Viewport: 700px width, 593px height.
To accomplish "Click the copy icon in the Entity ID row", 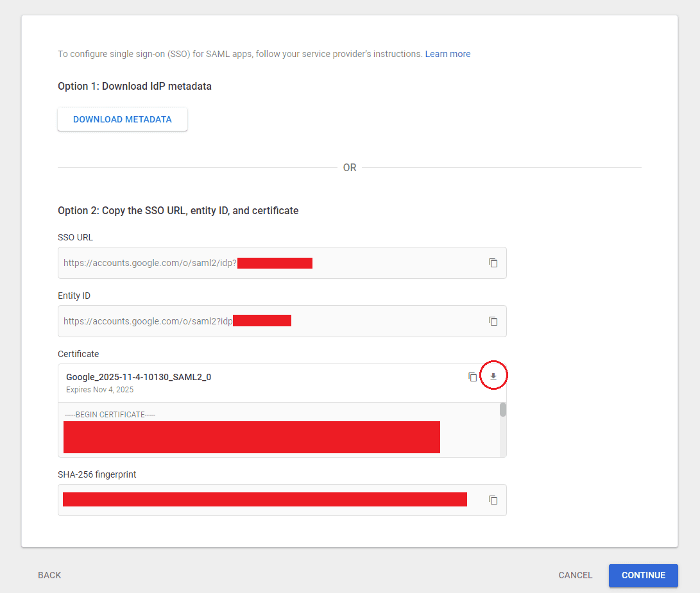I will (493, 321).
